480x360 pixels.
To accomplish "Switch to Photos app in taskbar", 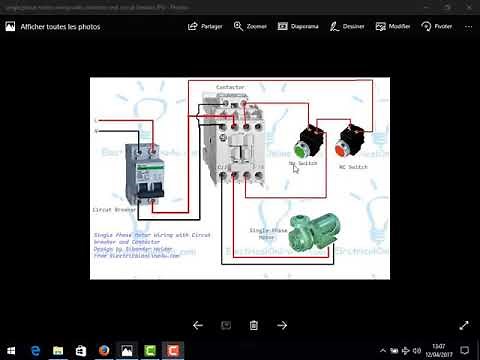I will [127, 351].
